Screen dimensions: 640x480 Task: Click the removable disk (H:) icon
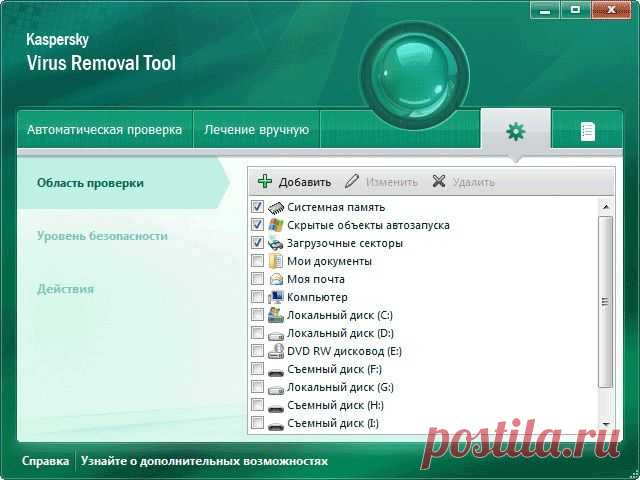click(276, 408)
